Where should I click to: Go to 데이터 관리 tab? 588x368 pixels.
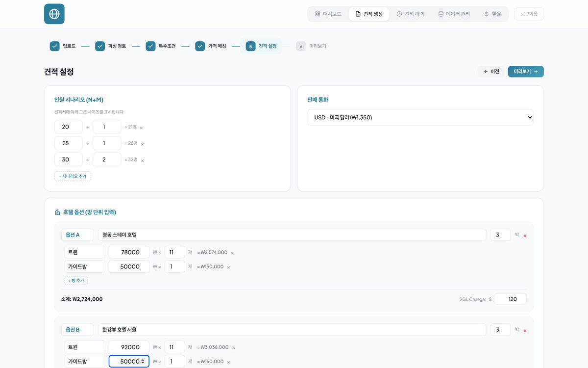click(x=454, y=14)
